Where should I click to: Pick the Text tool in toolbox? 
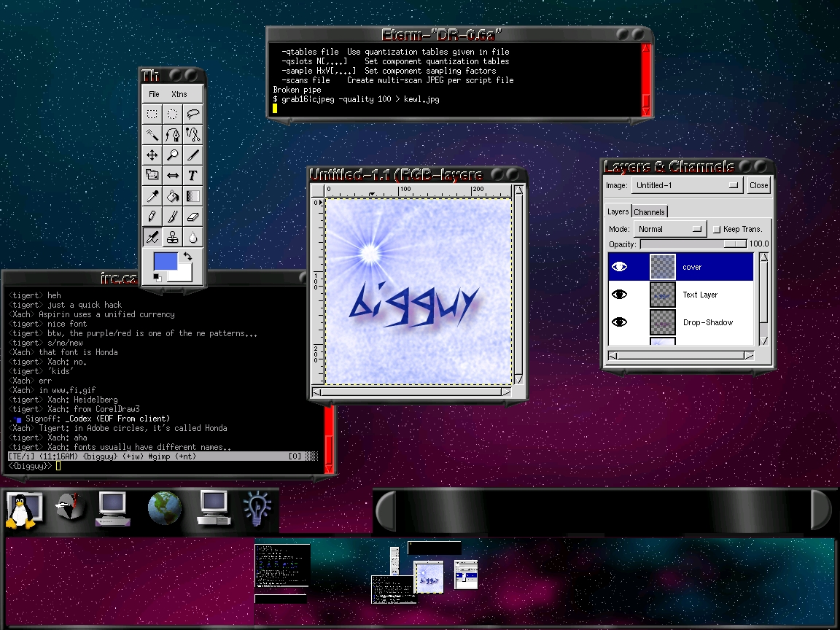192,176
